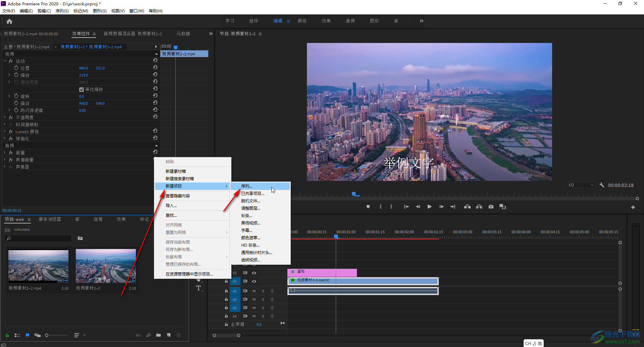Open Media Browser panel tab

[x=50, y=219]
